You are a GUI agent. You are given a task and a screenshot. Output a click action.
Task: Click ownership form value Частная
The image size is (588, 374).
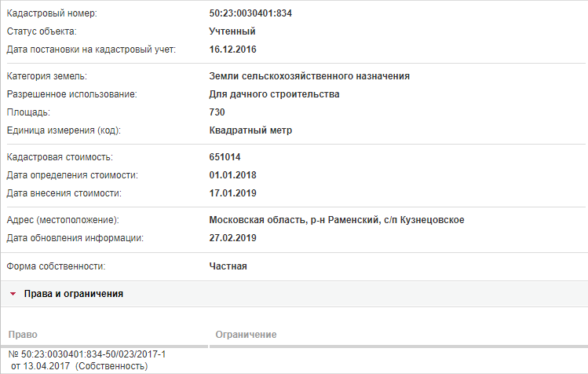coord(228,266)
